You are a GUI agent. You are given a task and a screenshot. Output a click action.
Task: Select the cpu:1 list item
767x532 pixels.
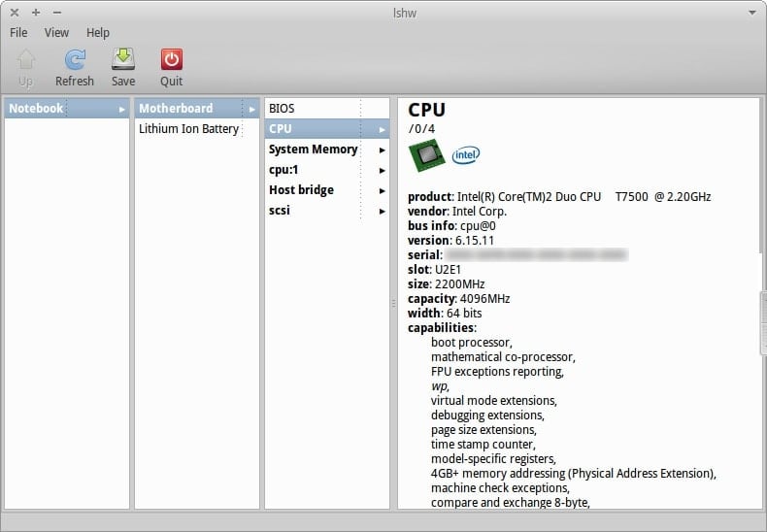(327, 170)
